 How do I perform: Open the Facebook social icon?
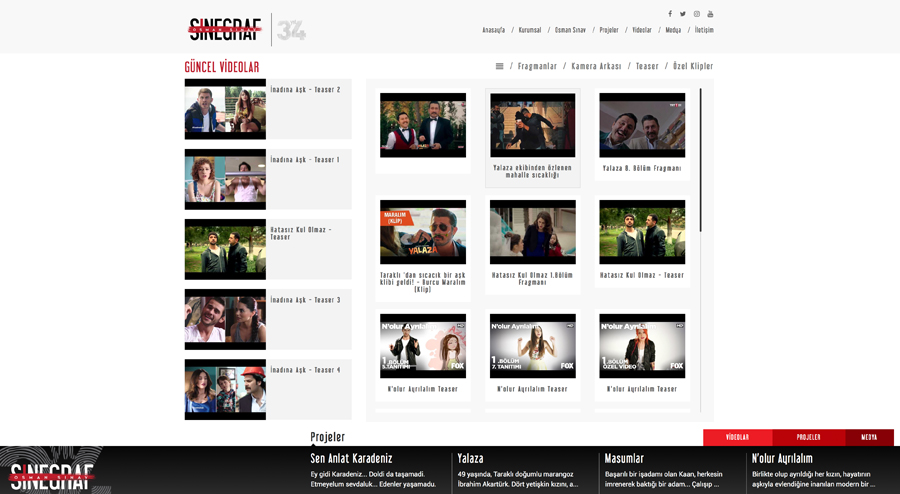tap(670, 14)
